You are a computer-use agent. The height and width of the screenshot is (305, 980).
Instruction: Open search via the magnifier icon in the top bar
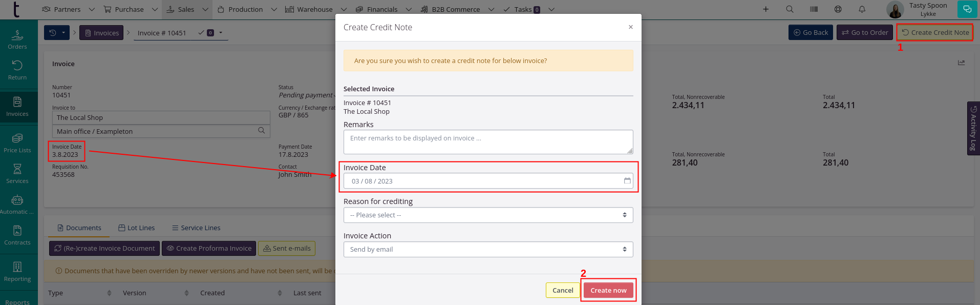point(790,9)
